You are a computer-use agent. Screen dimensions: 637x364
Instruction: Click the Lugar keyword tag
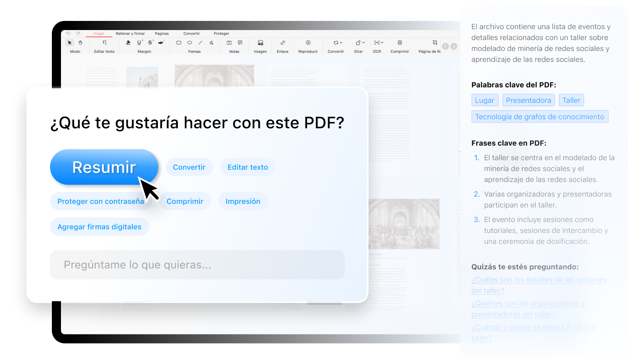(x=485, y=100)
